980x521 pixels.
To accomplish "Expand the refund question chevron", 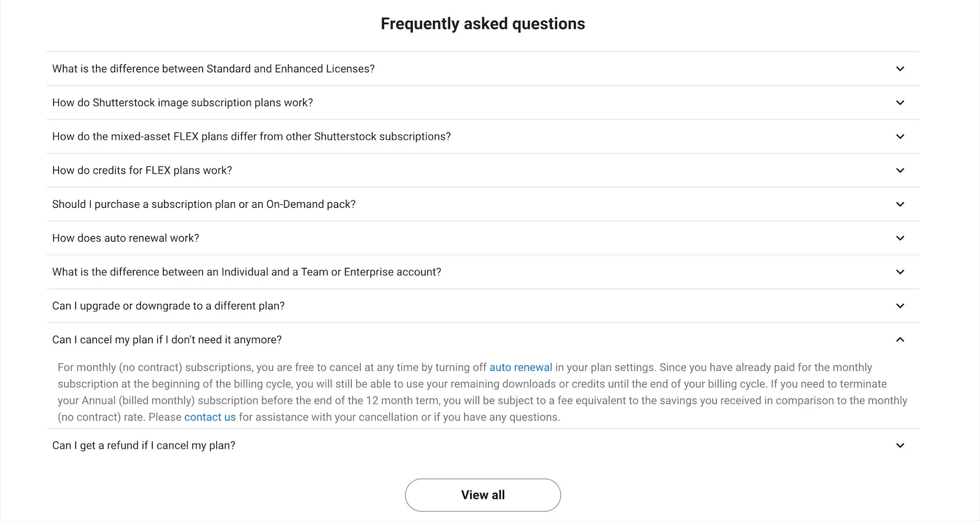I will (x=900, y=446).
